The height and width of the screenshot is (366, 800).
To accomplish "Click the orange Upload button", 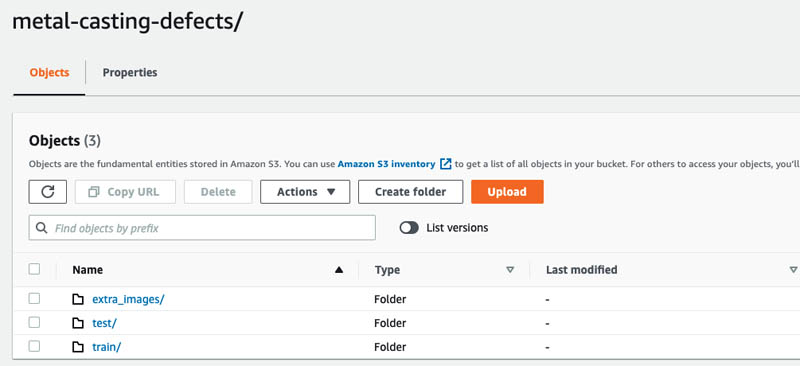I will tap(507, 192).
